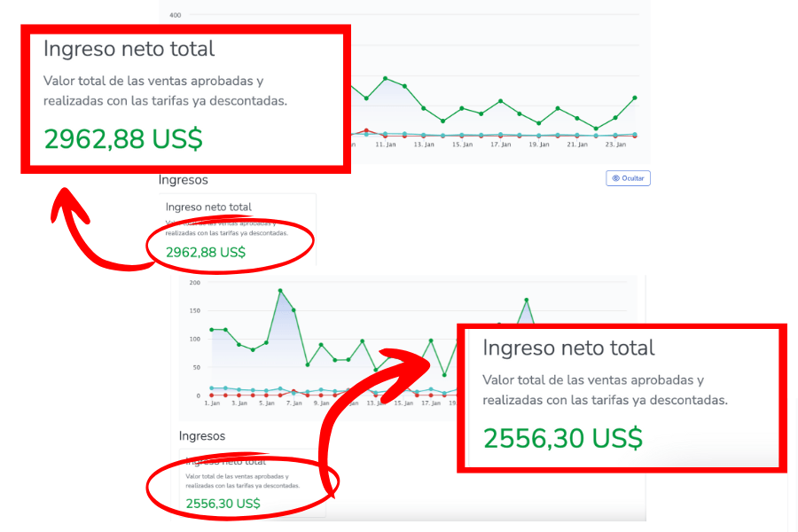Click the small circled 2556,30 US$ value
This screenshot has height=532, width=798.
pos(223,504)
